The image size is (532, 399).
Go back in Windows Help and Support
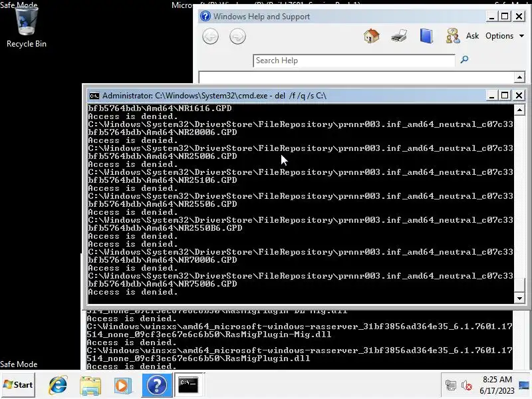[210, 37]
